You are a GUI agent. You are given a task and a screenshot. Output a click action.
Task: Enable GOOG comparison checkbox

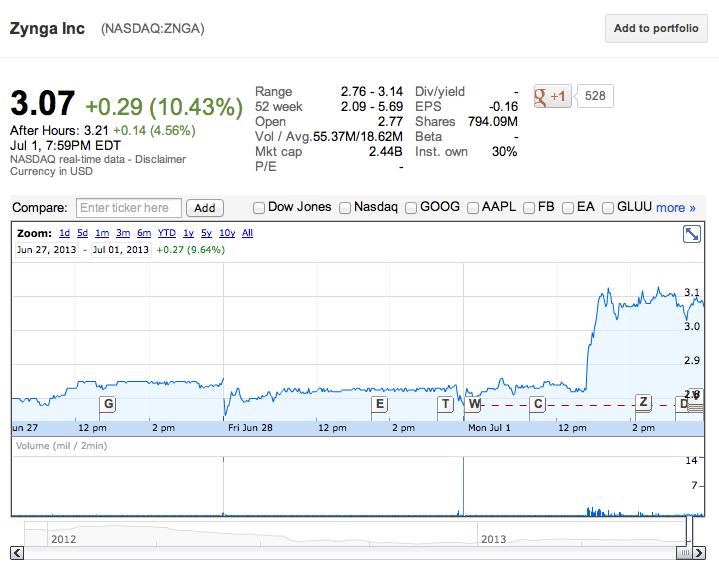(x=410, y=208)
